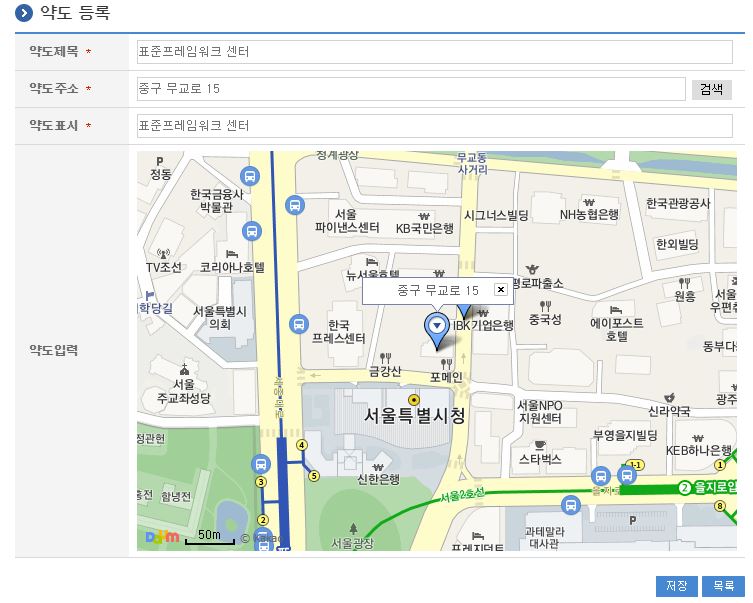Screen dimensions: 753x603
Task: Click the green line 2 을지로입구 subway icon
Action: (685, 488)
